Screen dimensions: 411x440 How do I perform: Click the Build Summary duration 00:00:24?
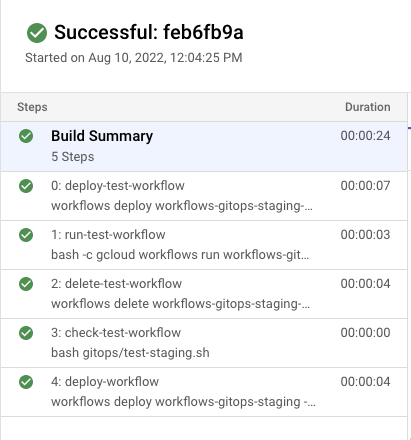[365, 136]
